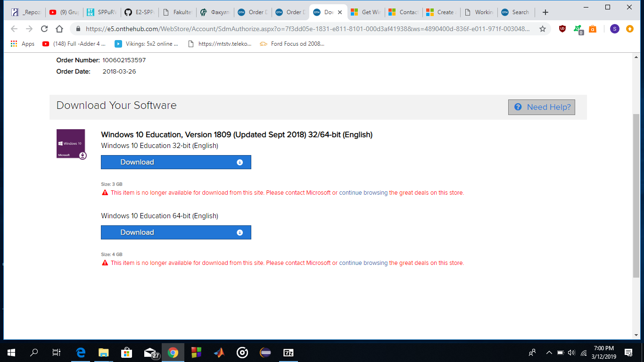Open a new browser tab
644x362 pixels.
click(545, 12)
